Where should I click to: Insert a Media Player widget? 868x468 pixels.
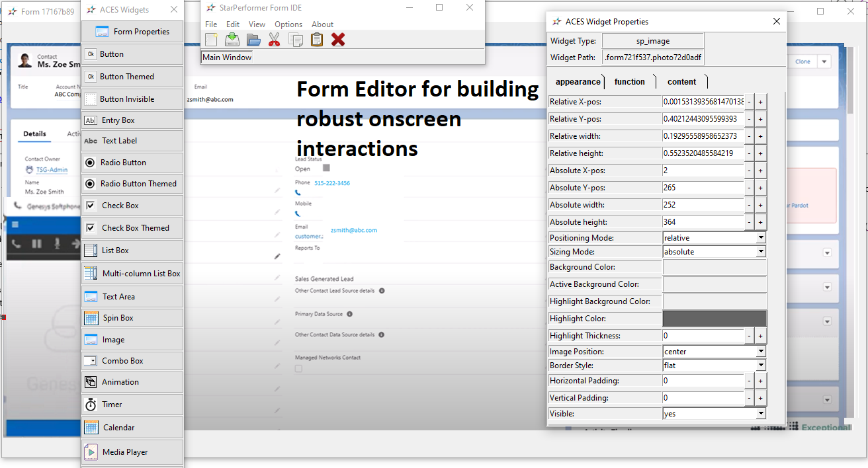pos(132,452)
